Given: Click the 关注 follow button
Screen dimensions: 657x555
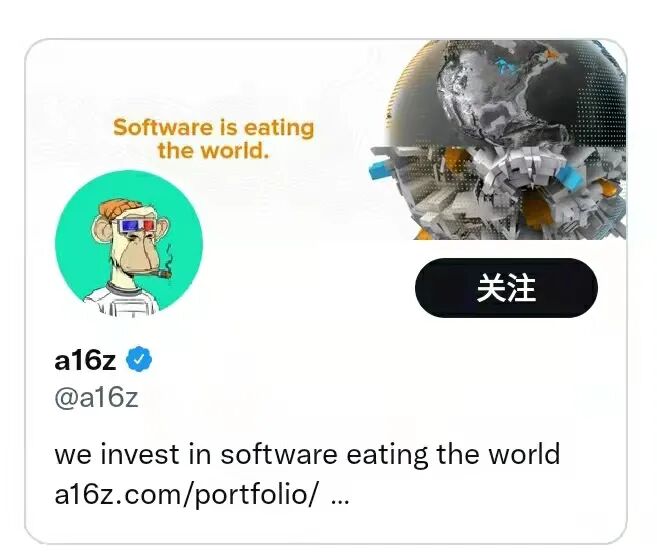Looking at the screenshot, I should pos(506,288).
